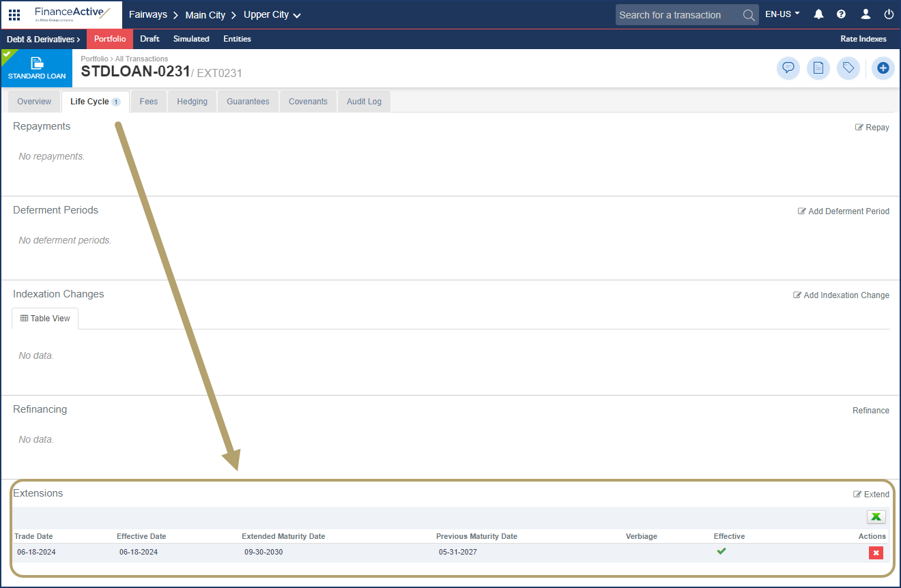This screenshot has width=901, height=588.
Task: Click the tags label icon
Action: click(848, 68)
